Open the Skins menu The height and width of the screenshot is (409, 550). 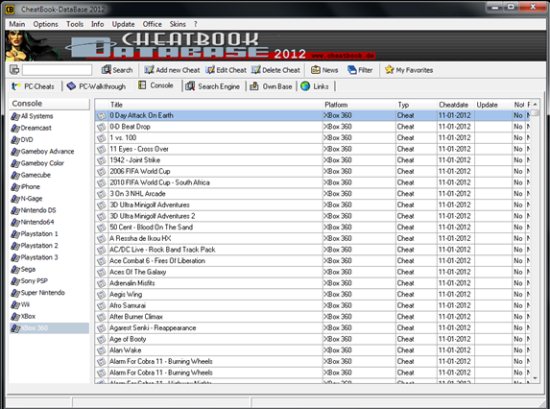[177, 24]
